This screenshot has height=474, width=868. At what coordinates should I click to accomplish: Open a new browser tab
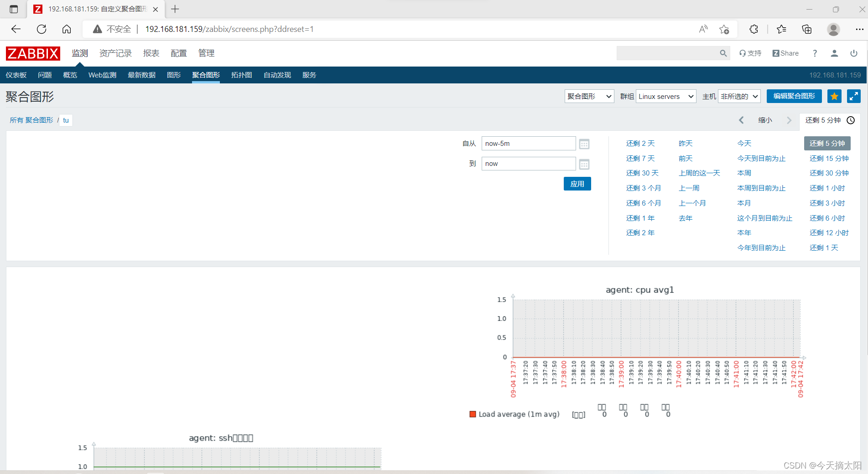coord(175,9)
